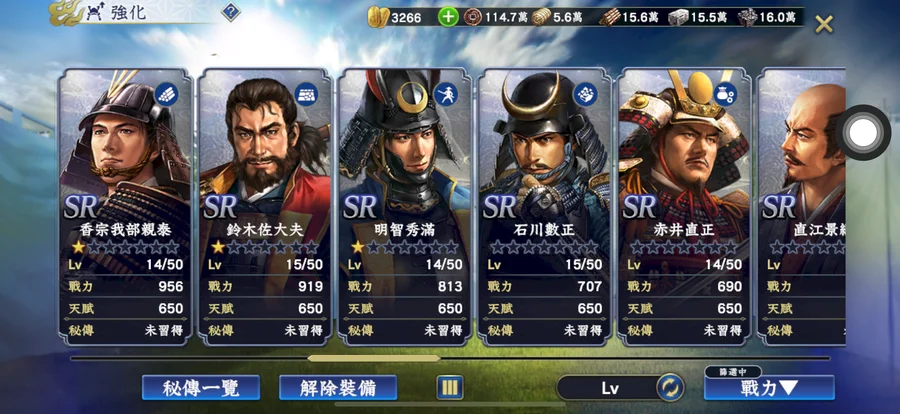
Task: Open the blue diamond help icon
Action: (230, 11)
